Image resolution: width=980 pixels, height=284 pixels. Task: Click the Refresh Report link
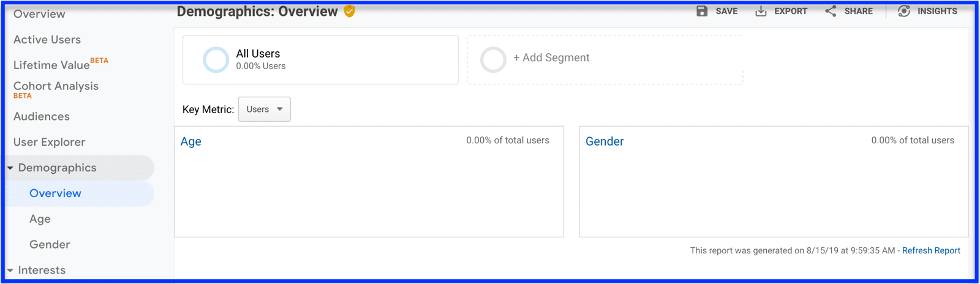(x=931, y=250)
